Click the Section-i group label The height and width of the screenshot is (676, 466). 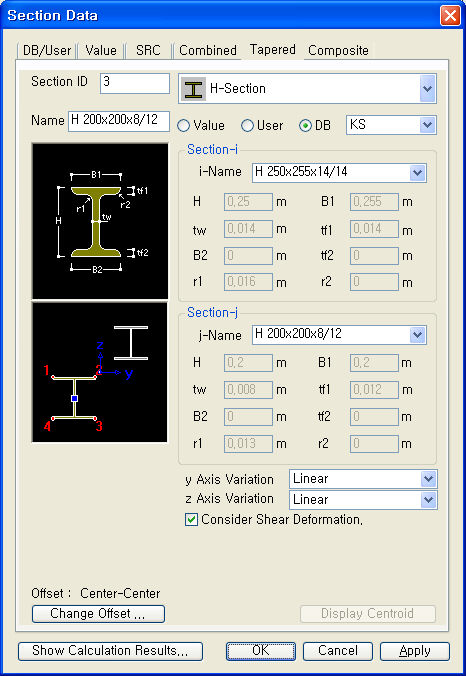tap(212, 150)
